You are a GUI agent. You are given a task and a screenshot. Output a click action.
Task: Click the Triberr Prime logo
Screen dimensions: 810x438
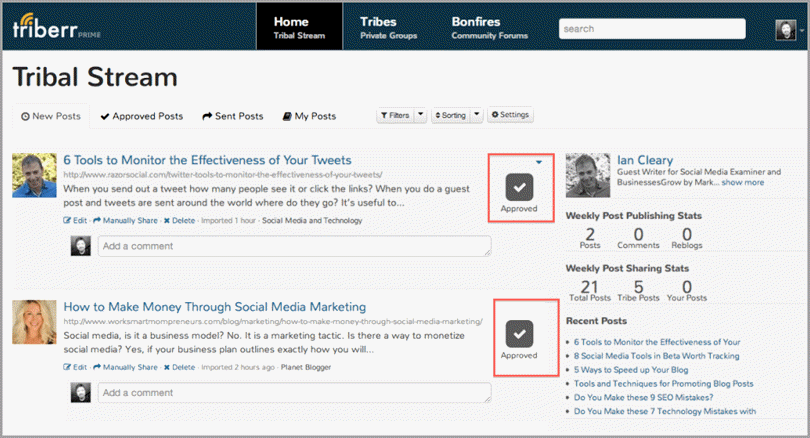[56, 27]
